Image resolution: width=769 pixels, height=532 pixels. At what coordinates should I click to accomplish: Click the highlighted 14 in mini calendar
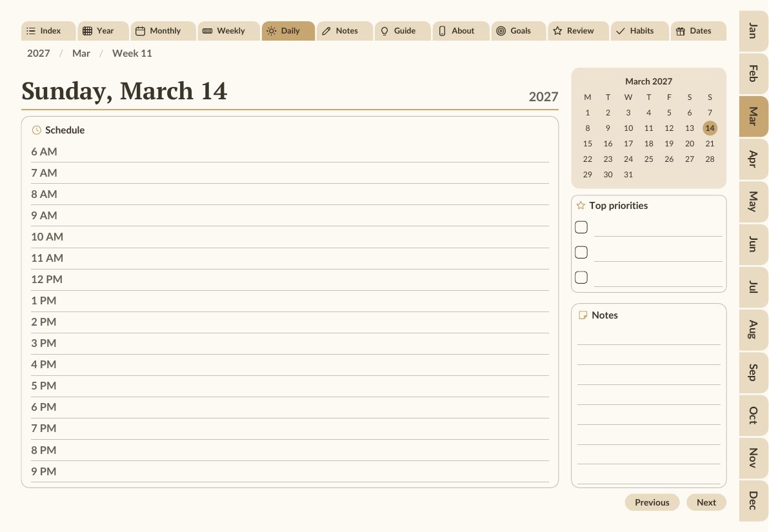pyautogui.click(x=710, y=128)
